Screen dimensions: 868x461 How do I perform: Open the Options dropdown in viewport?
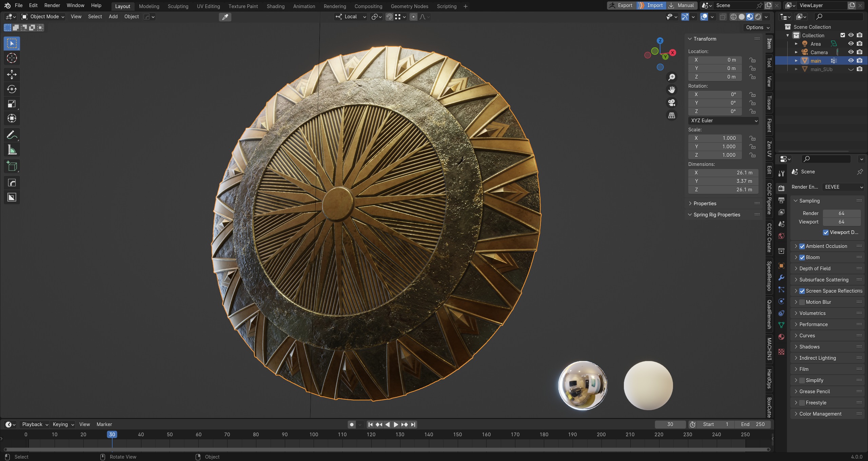[x=757, y=27]
